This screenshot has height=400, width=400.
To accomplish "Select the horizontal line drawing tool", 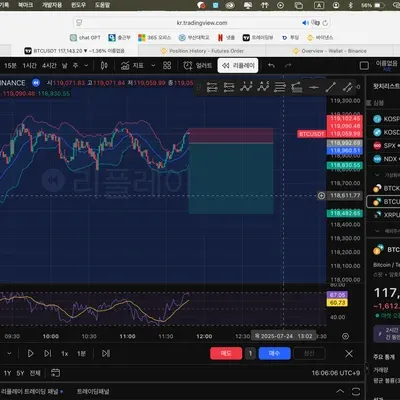I will click(314, 87).
